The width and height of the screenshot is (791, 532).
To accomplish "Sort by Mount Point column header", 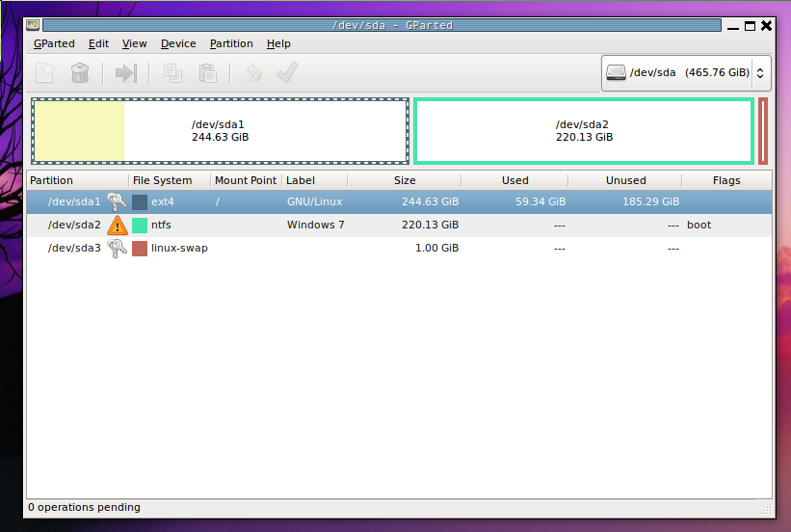I will [246, 180].
